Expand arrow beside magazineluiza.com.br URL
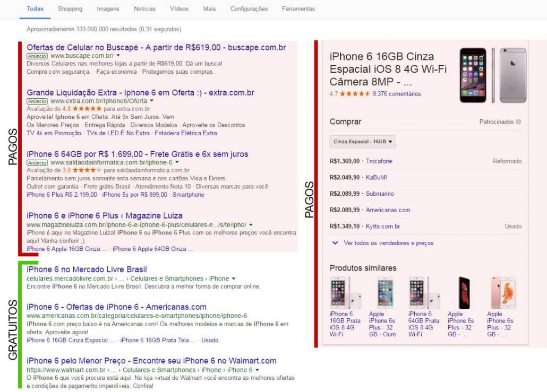Image resolution: width=547 pixels, height=392 pixels. (x=251, y=225)
